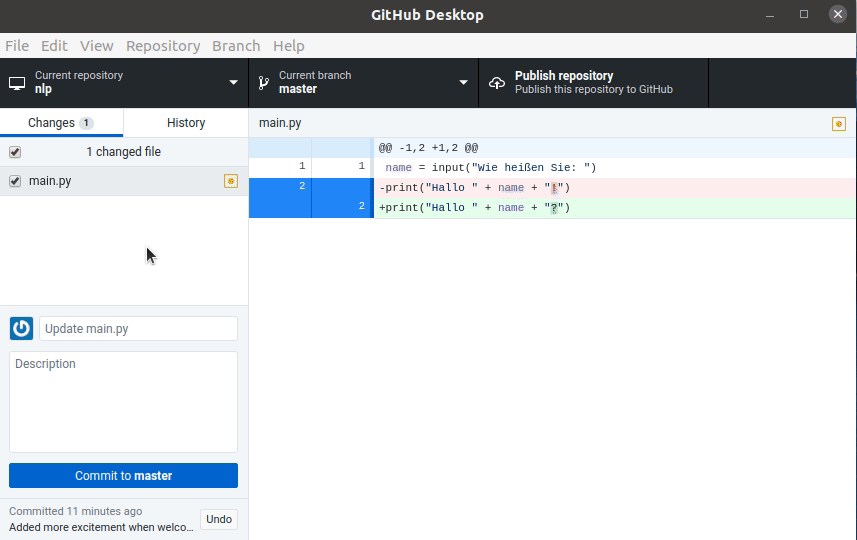Click into the Description text area
The image size is (857, 540).
click(124, 402)
